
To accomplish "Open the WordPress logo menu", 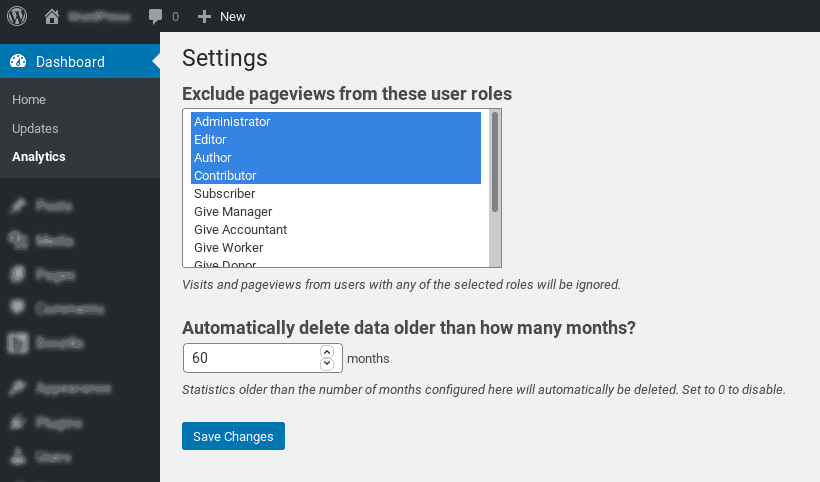I will 17,16.
